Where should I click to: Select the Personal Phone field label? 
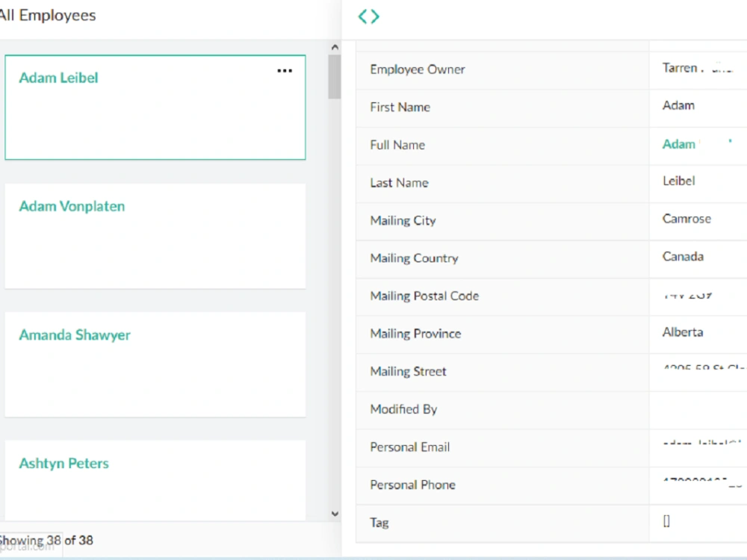(x=412, y=485)
